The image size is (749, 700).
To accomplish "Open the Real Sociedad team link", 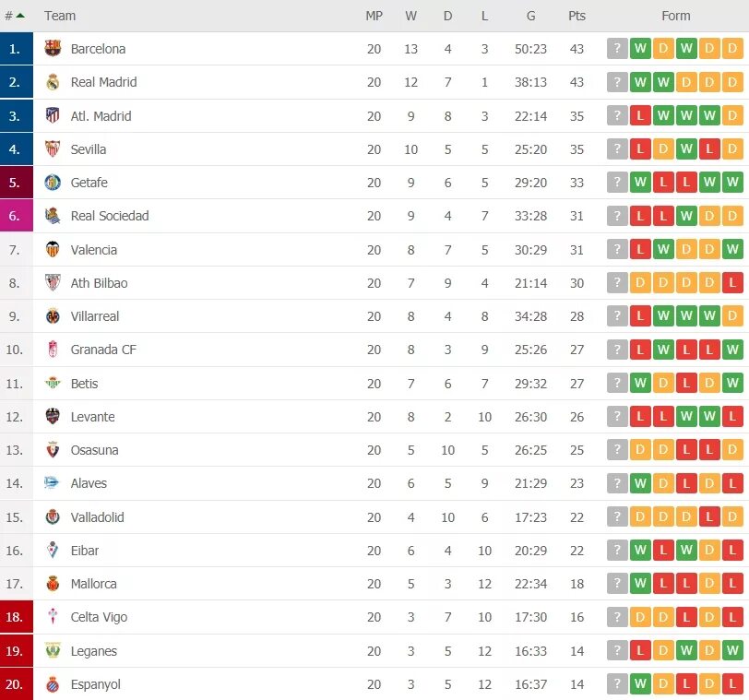I will click(x=109, y=216).
